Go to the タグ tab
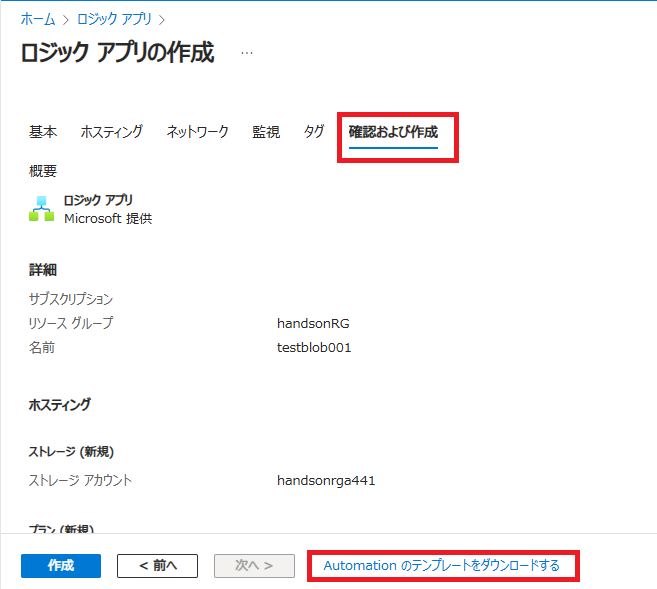657x589 pixels. click(314, 132)
